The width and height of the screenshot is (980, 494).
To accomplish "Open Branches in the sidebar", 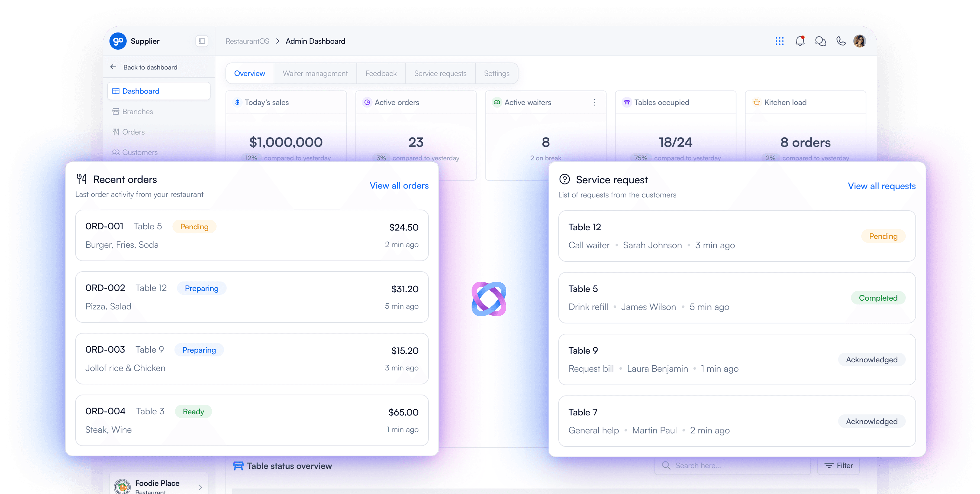I will tap(159, 111).
